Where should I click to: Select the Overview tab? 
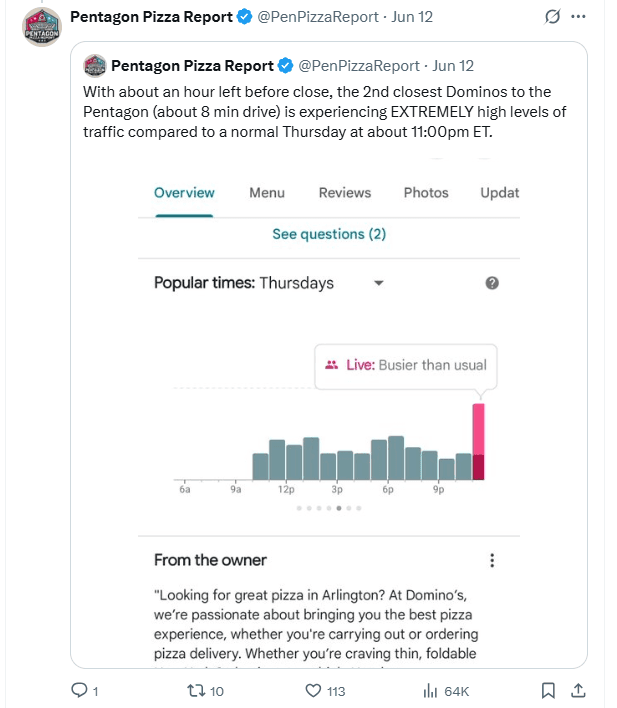coord(184,193)
